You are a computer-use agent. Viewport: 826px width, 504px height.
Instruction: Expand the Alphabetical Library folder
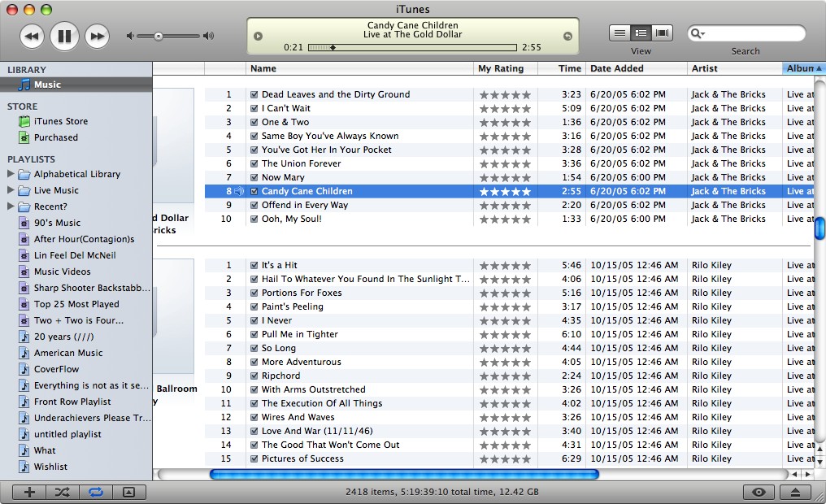click(11, 173)
